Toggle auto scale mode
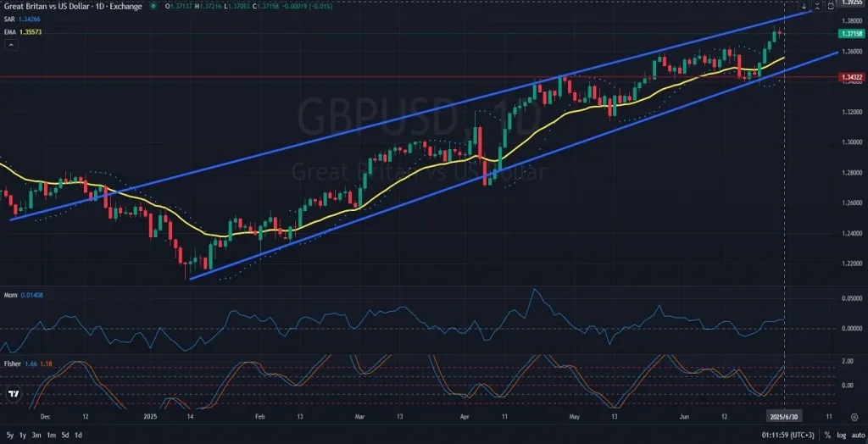Viewport: 868px width, 444px height. click(x=858, y=435)
